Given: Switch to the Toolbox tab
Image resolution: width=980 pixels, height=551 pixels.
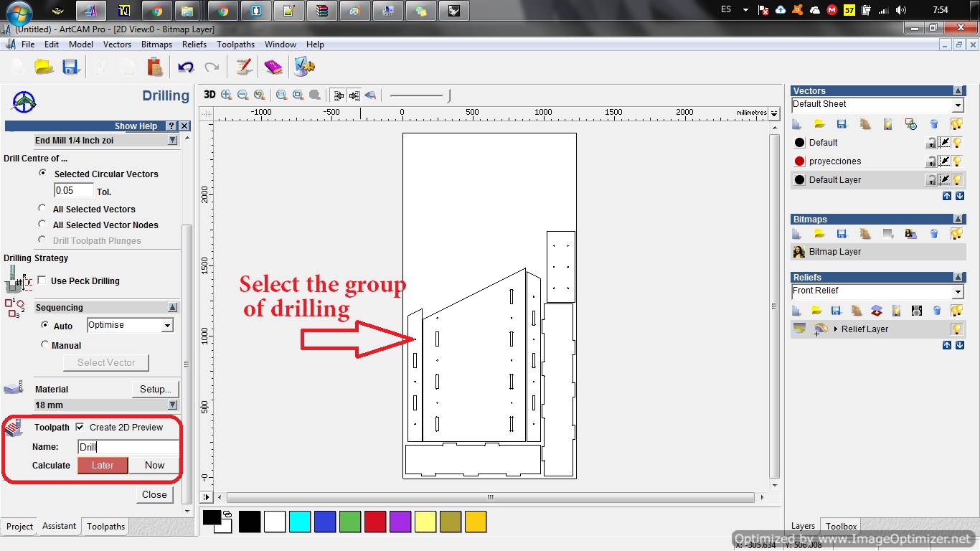Looking at the screenshot, I should pyautogui.click(x=841, y=527).
